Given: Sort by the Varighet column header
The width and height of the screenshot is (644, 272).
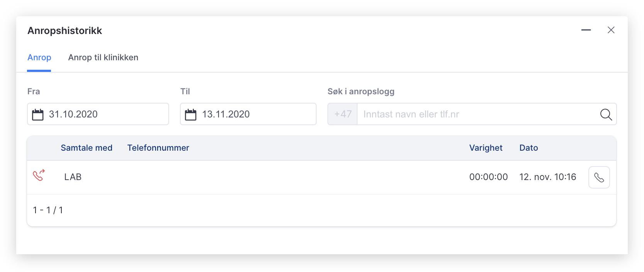Looking at the screenshot, I should pos(486,148).
